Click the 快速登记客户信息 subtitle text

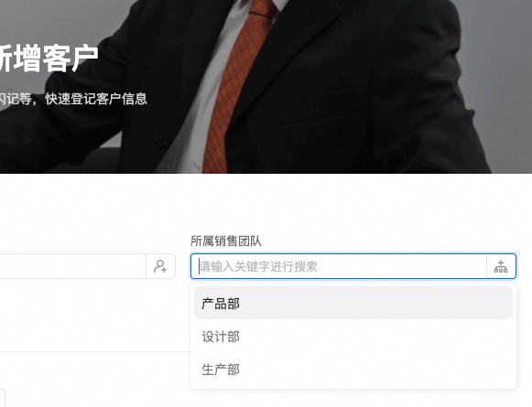click(96, 99)
